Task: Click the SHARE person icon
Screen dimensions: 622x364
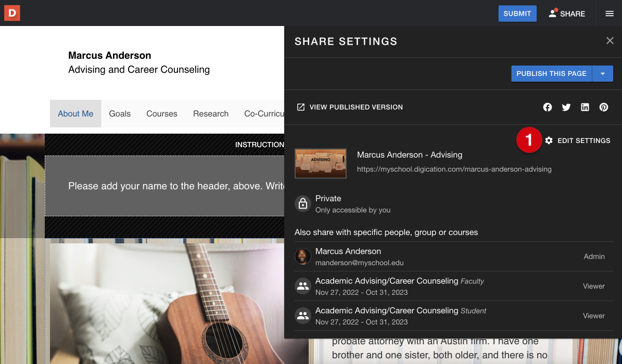Action: pyautogui.click(x=553, y=13)
